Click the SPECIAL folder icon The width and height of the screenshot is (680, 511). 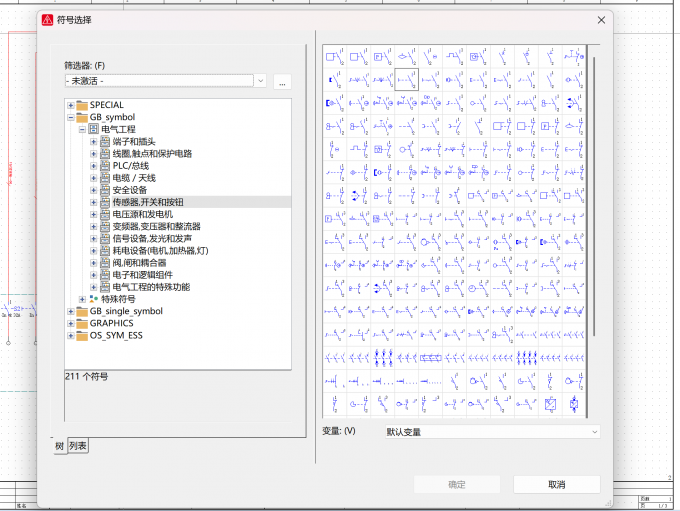[82, 105]
